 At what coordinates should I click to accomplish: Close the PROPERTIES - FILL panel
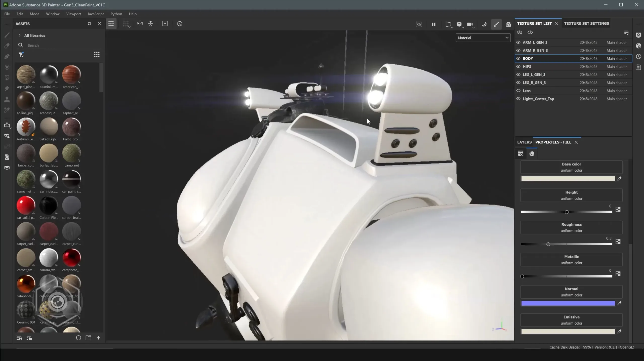576,142
